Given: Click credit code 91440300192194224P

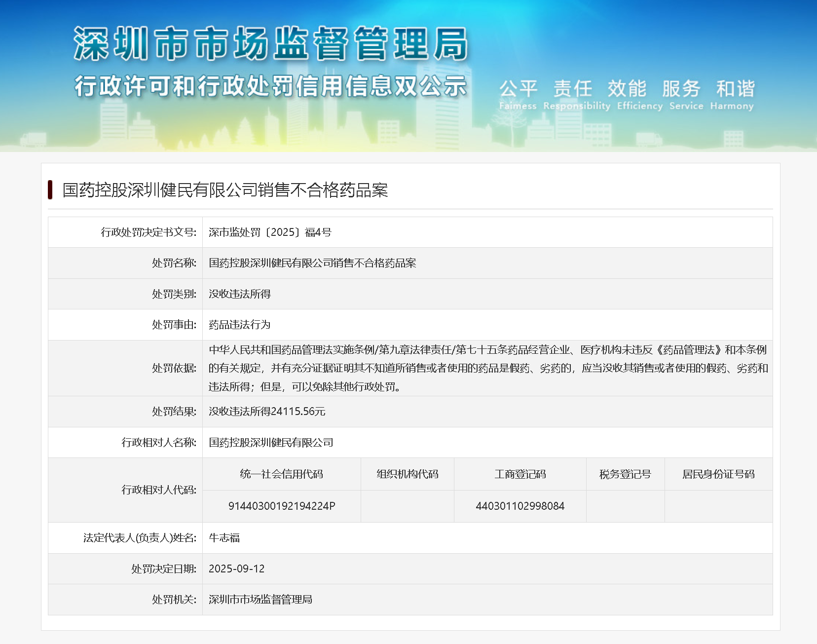Looking at the screenshot, I should pyautogui.click(x=282, y=506).
